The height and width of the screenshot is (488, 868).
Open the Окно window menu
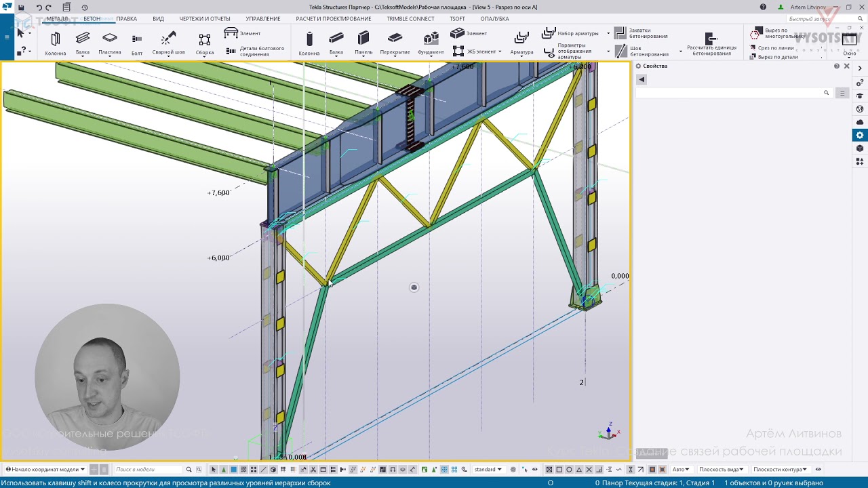(849, 44)
